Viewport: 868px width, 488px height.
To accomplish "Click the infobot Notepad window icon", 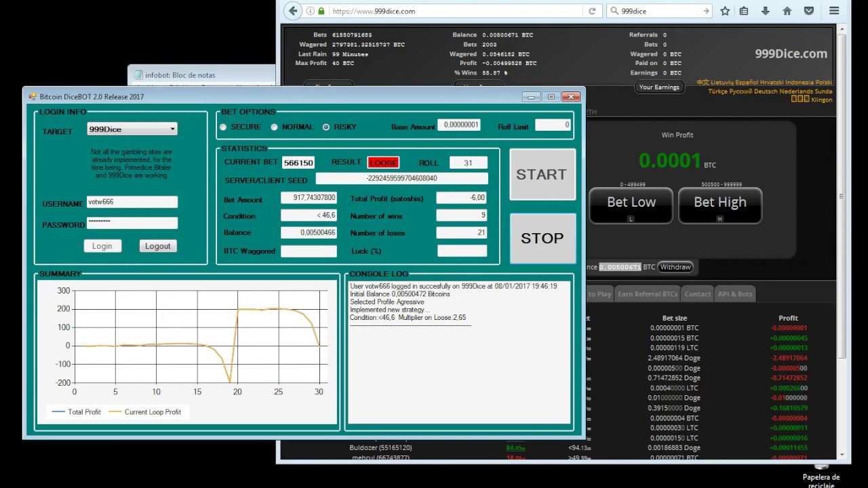I will [x=138, y=75].
